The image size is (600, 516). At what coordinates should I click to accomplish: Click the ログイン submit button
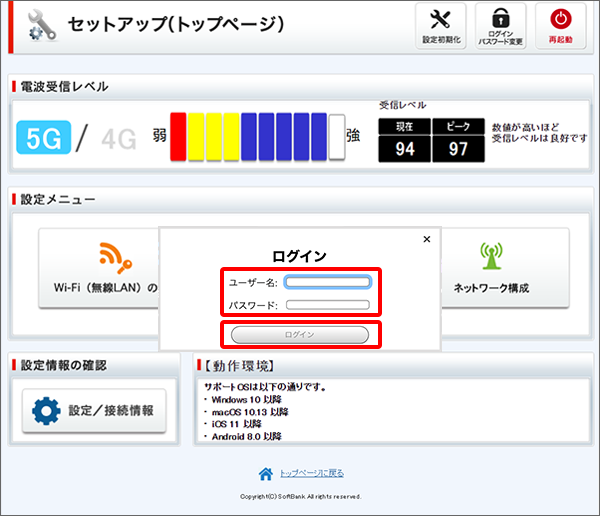click(300, 335)
